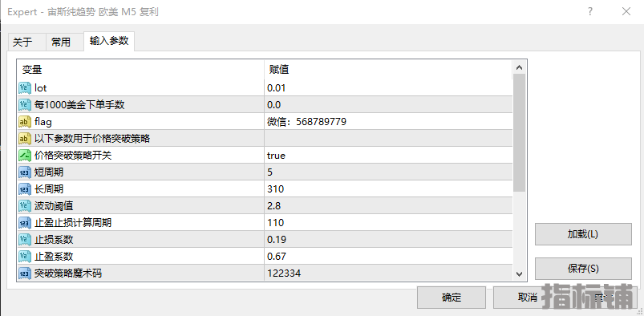Viewport: 644px width, 316px height.
Task: Click the 变量 column header
Action: point(141,70)
